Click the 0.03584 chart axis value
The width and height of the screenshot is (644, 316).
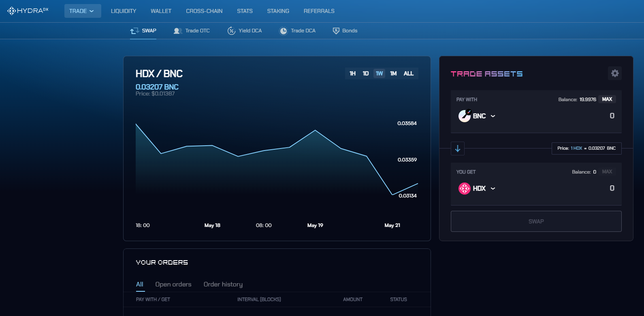(407, 123)
